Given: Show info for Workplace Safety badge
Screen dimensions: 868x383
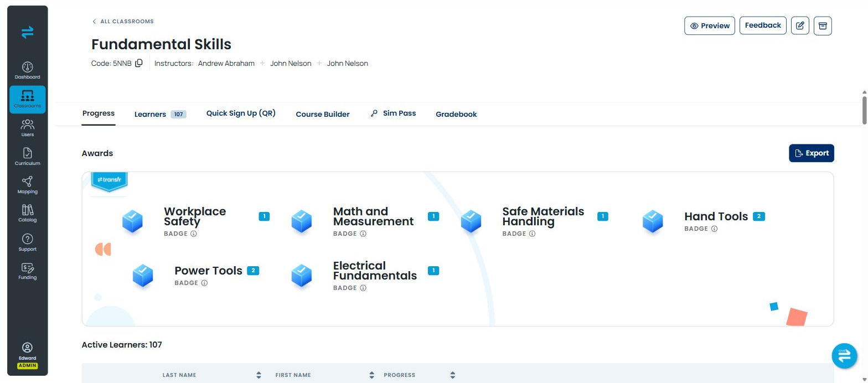Looking at the screenshot, I should point(194,234).
